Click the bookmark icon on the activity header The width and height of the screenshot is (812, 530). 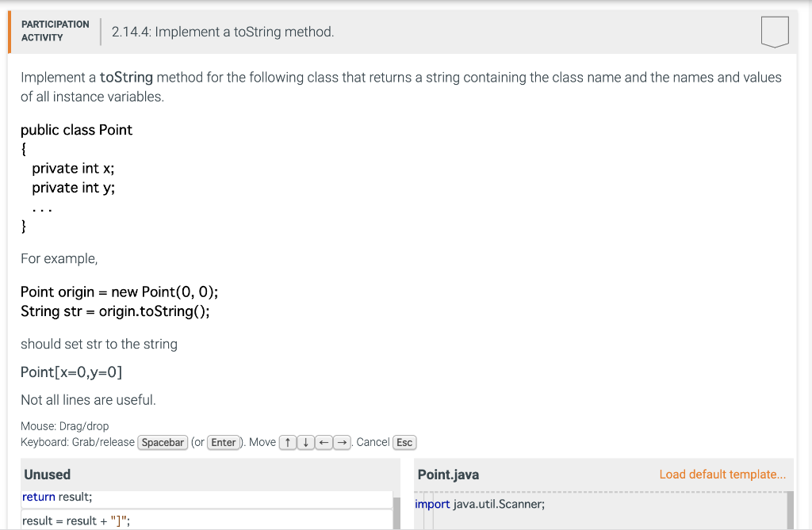point(774,32)
